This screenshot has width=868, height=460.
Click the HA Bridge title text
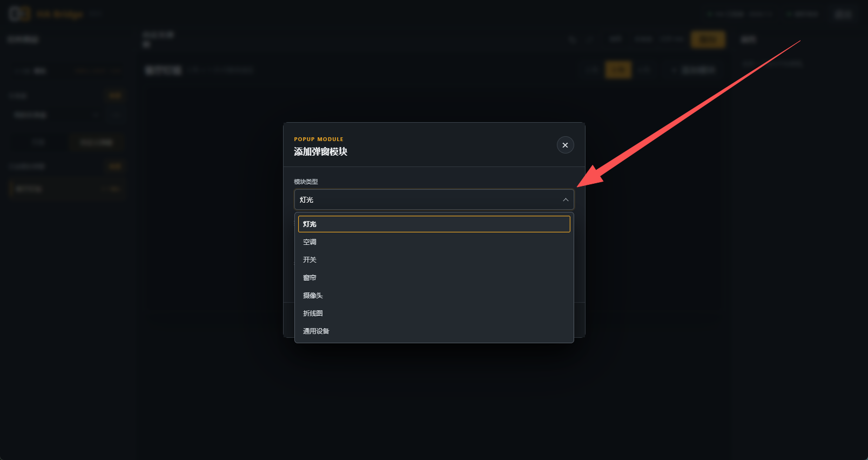click(x=59, y=15)
